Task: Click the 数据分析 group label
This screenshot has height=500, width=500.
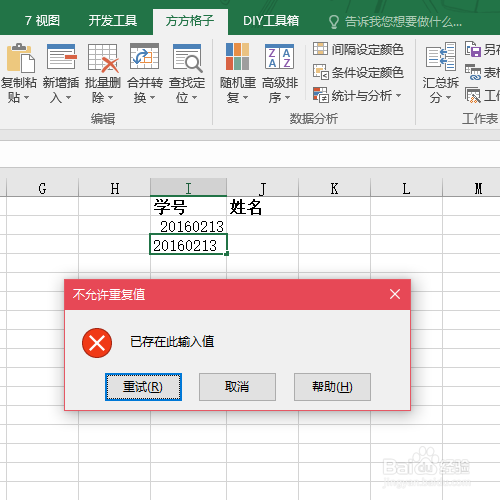Action: (314, 118)
